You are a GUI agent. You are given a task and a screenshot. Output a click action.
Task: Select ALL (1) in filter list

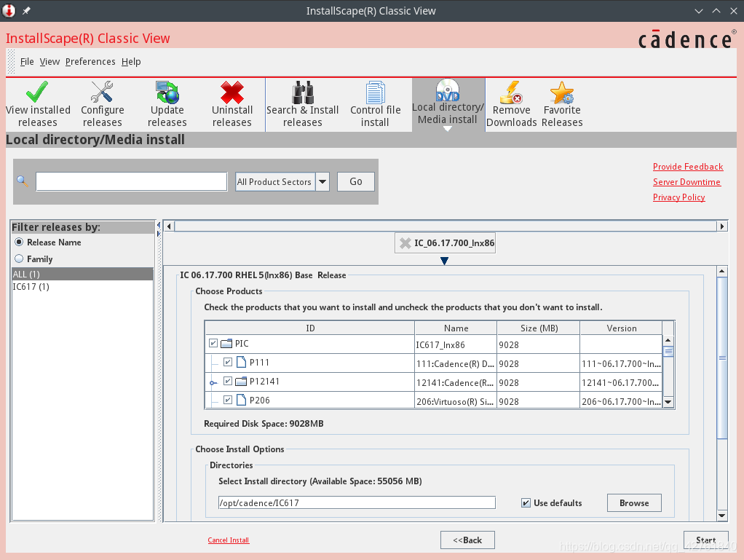[82, 274]
